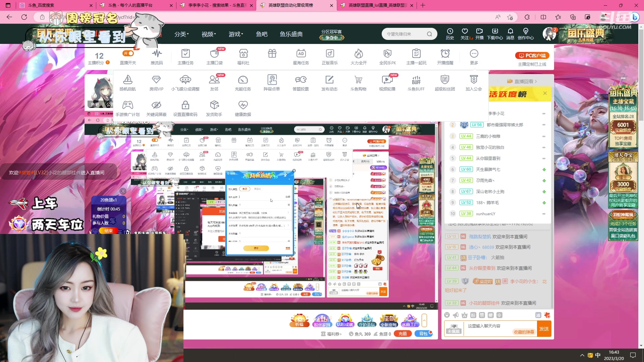Screen dimensions: 644x362
Task: Expand the 更多 more tools menu
Action: pos(474,57)
